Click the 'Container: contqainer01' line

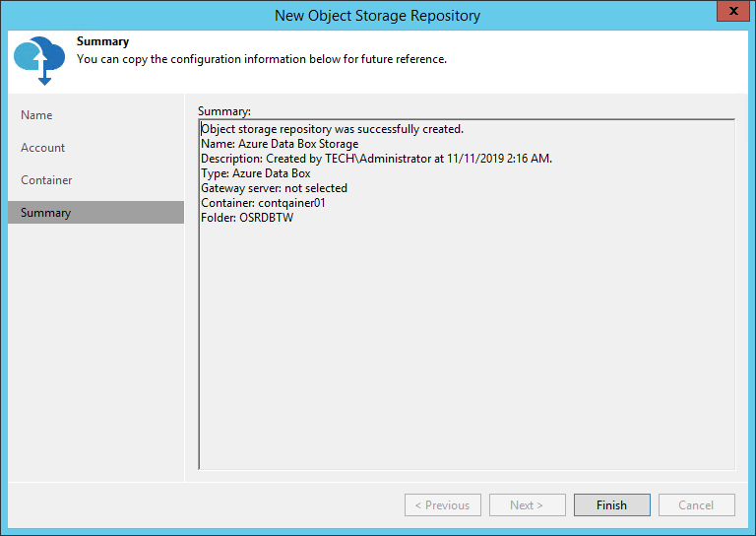[x=263, y=203]
